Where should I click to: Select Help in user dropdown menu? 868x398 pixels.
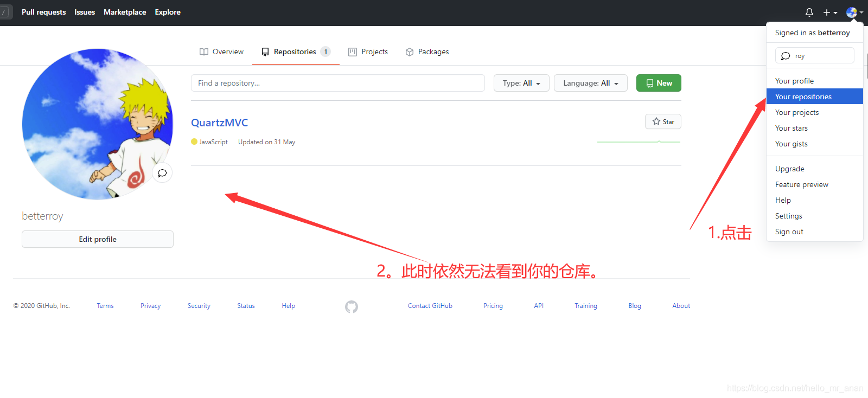click(x=815, y=200)
